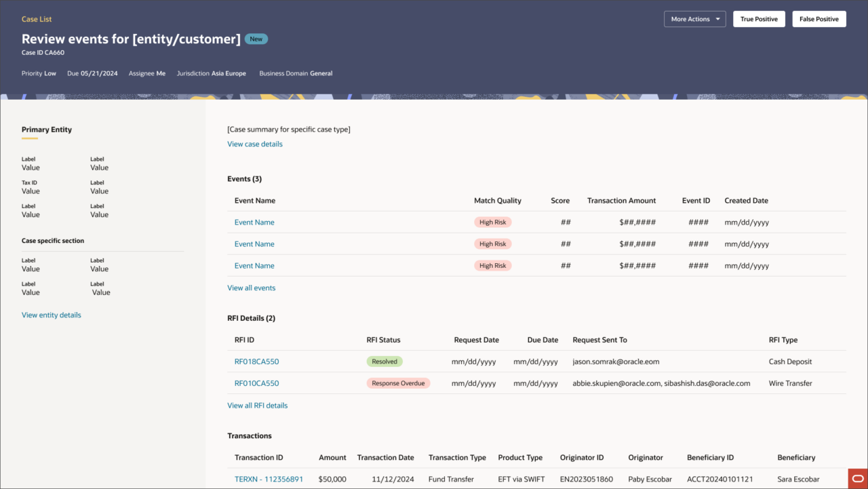Click the 11/12/2024 transaction date

click(x=393, y=479)
